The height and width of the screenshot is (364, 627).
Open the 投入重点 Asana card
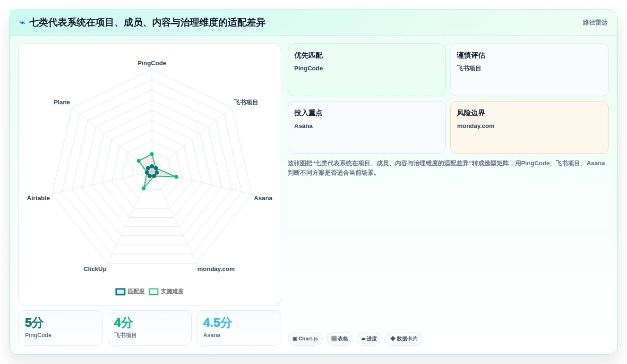(x=367, y=127)
